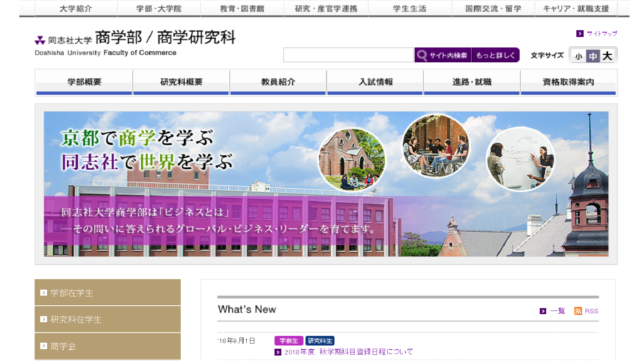
Task: Open 商学会 sidebar link
Action: point(107,346)
